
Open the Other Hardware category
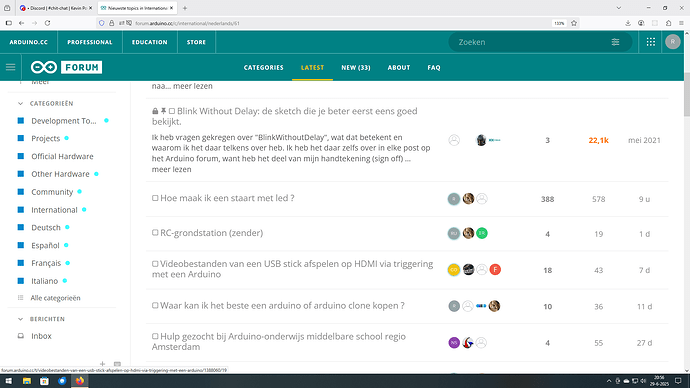click(60, 174)
